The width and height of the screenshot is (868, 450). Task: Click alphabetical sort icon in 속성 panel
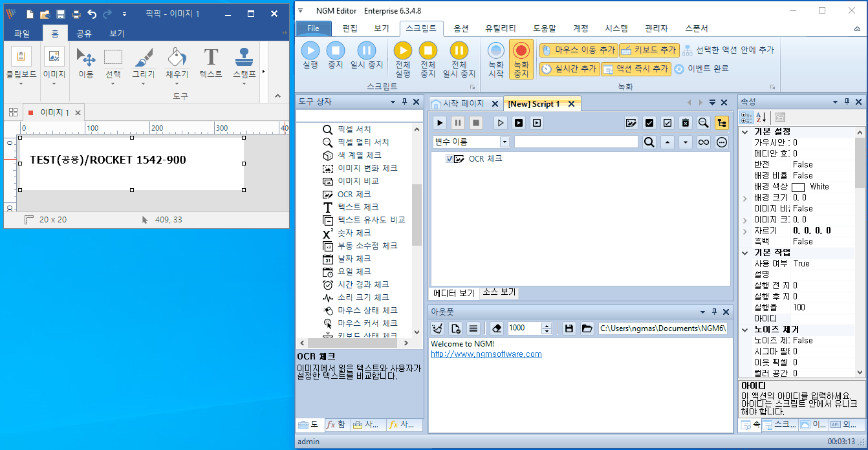pyautogui.click(x=761, y=117)
